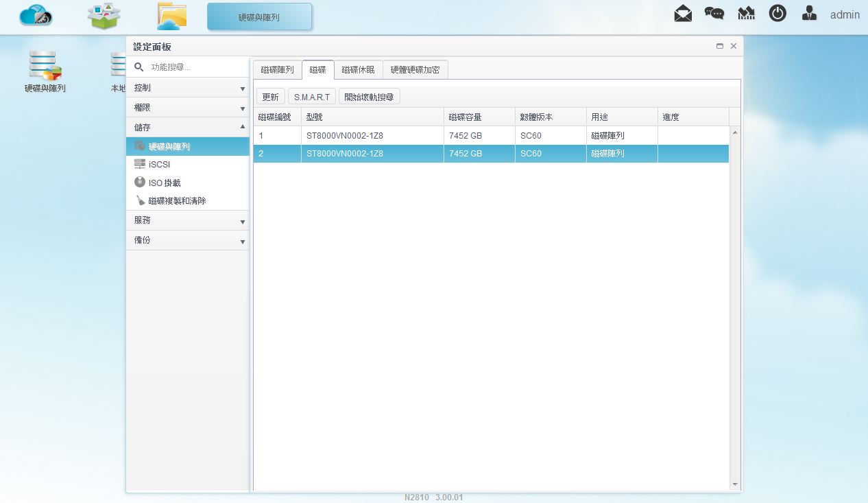Switch to the 磁碟休眠 tab
Viewport: 868px width, 503px height.
coord(358,70)
